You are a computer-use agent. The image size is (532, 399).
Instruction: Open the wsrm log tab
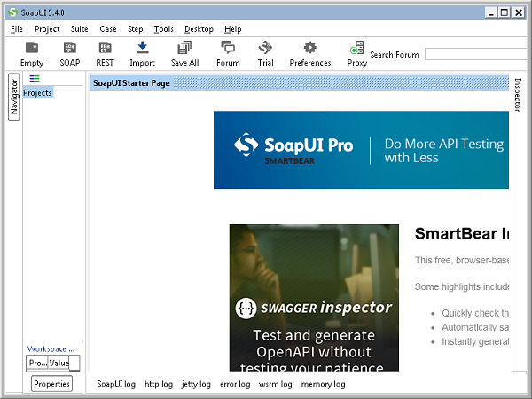(x=275, y=384)
